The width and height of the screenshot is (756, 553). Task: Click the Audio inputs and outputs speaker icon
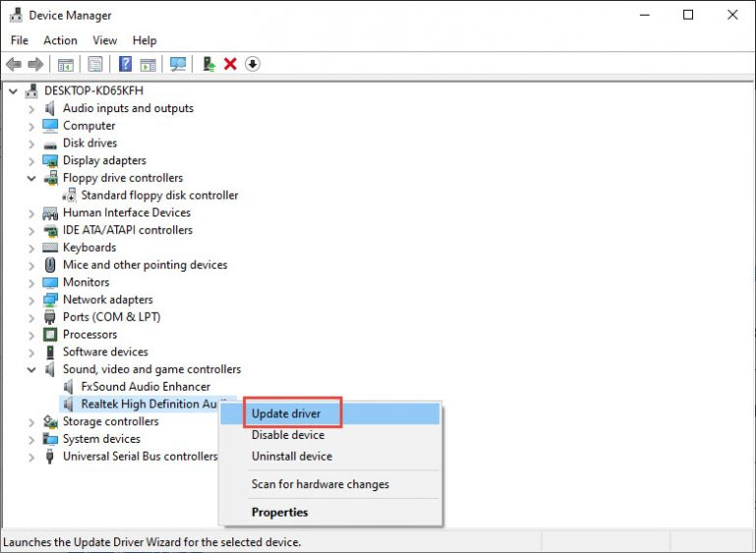click(50, 108)
